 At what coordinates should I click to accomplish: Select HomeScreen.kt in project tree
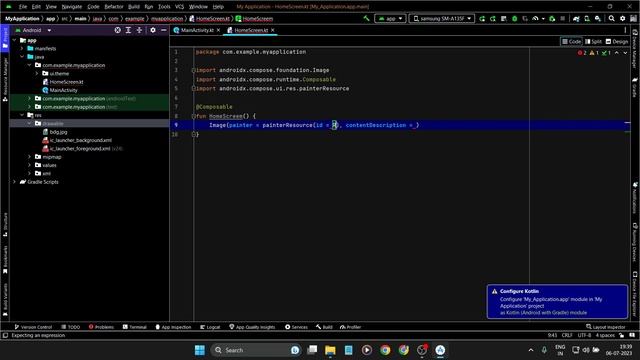pos(66,82)
